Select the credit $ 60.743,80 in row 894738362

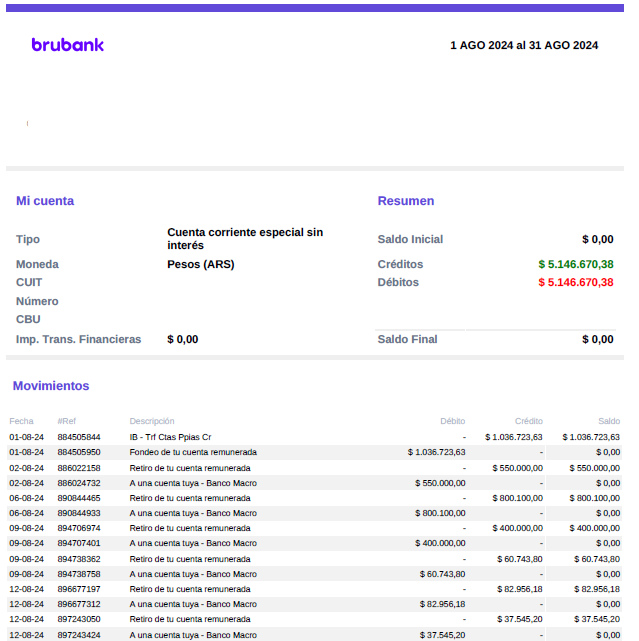tap(520, 559)
